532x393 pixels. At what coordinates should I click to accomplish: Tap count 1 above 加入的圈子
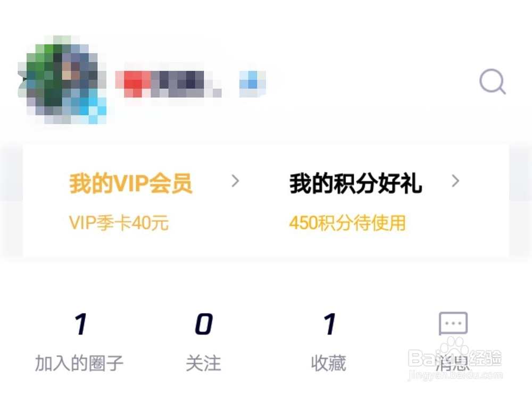pyautogui.click(x=81, y=324)
